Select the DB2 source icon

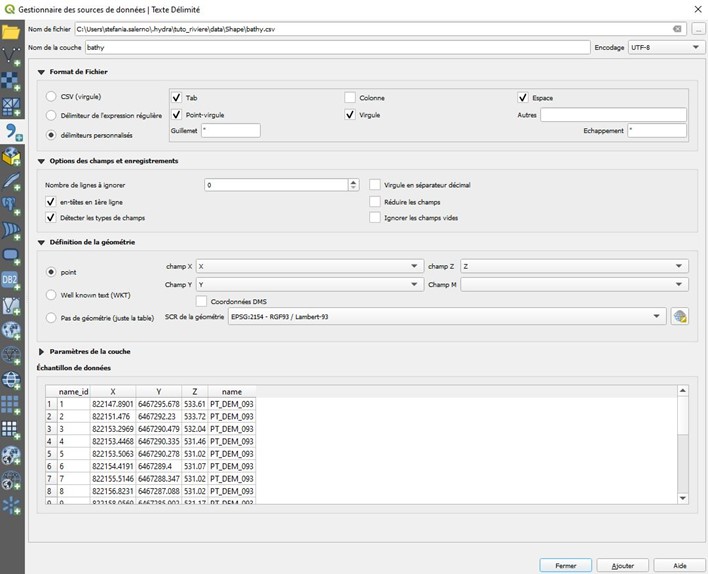click(x=11, y=280)
